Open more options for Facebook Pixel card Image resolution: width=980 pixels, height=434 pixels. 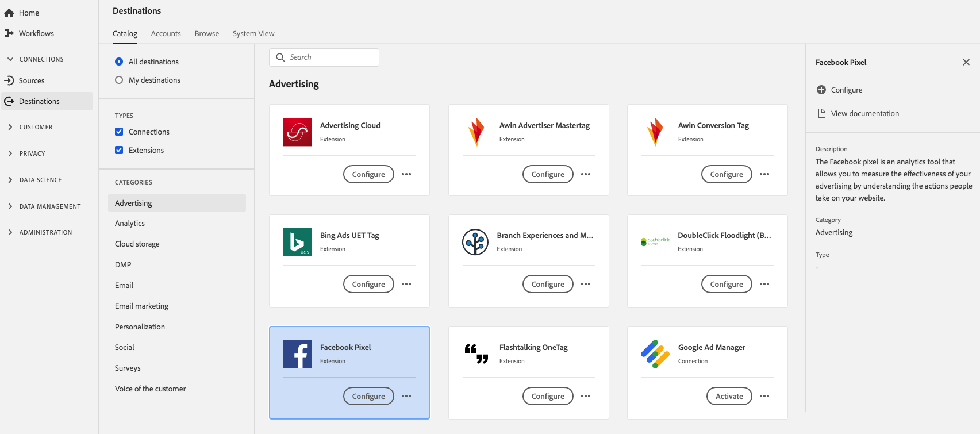click(406, 396)
